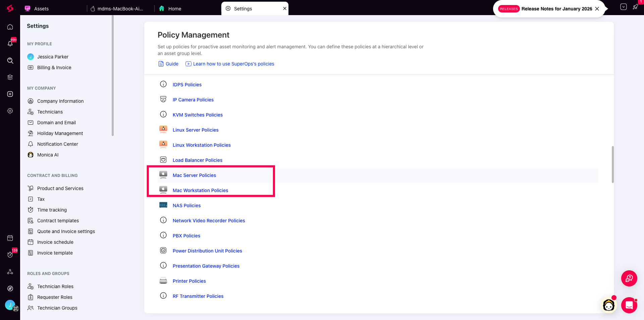Close the Settings tab
644x320 pixels.
pyautogui.click(x=285, y=8)
